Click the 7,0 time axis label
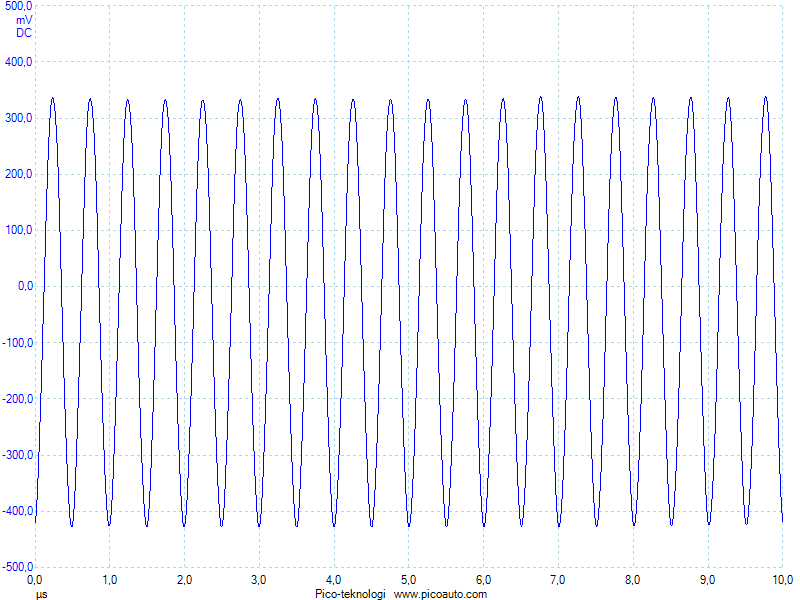 (x=558, y=580)
